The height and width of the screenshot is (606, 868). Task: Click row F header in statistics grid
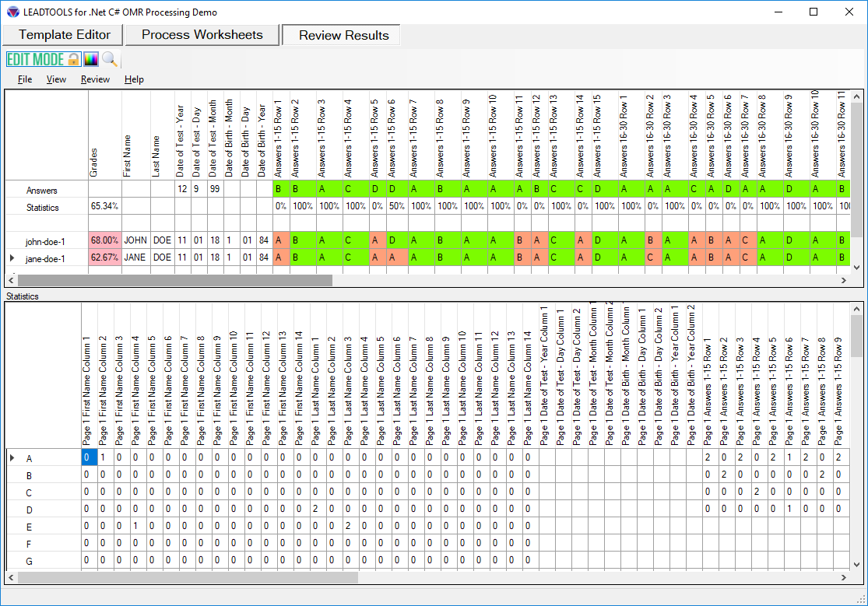tap(43, 544)
